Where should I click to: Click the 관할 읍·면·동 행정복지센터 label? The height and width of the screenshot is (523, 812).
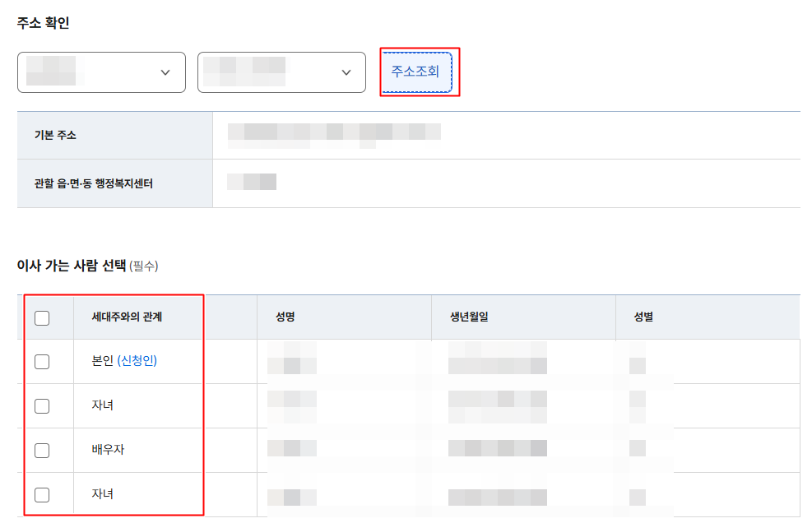point(88,183)
